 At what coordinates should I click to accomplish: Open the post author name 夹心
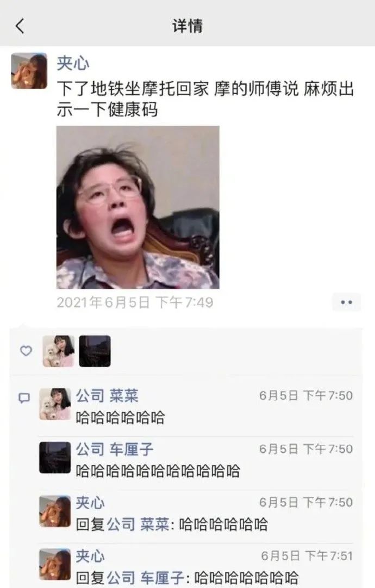[x=73, y=64]
